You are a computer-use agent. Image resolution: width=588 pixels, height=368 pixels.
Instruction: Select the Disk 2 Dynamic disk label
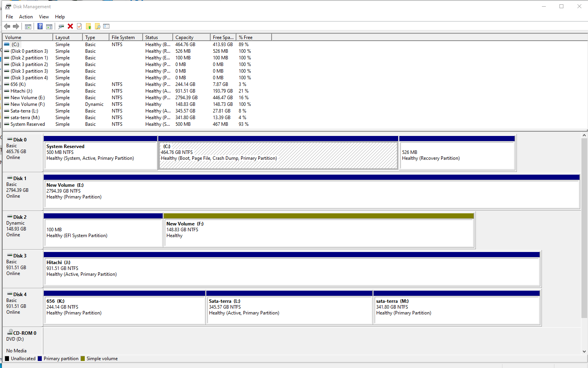pyautogui.click(x=23, y=230)
